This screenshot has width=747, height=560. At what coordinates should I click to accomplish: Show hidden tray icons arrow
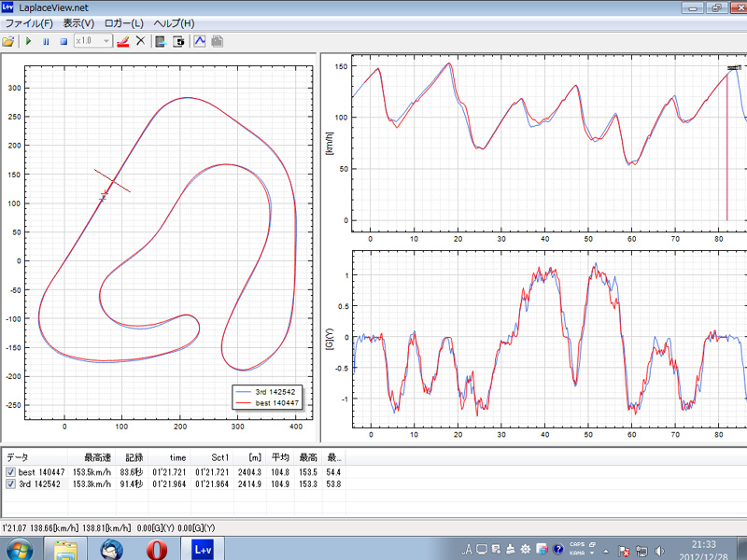click(x=606, y=551)
